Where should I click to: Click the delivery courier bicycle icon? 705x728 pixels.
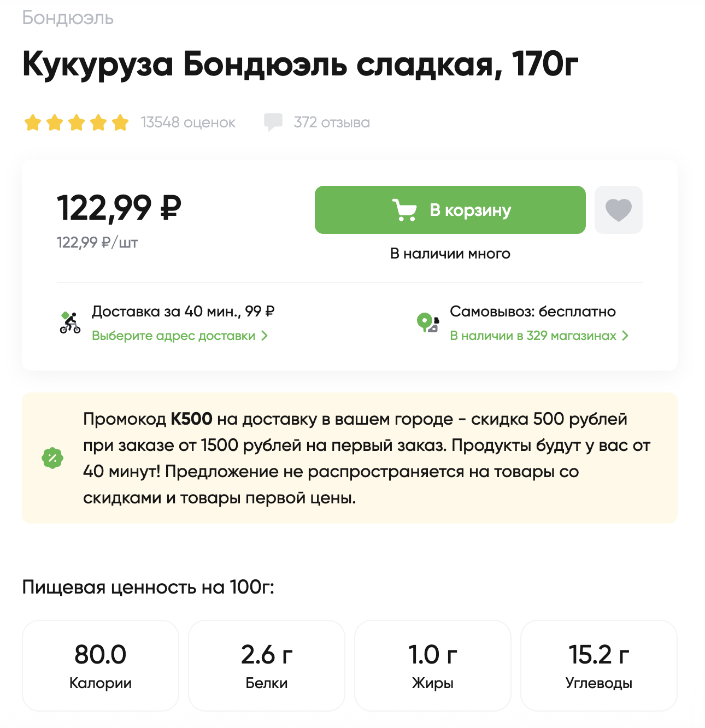tap(70, 323)
